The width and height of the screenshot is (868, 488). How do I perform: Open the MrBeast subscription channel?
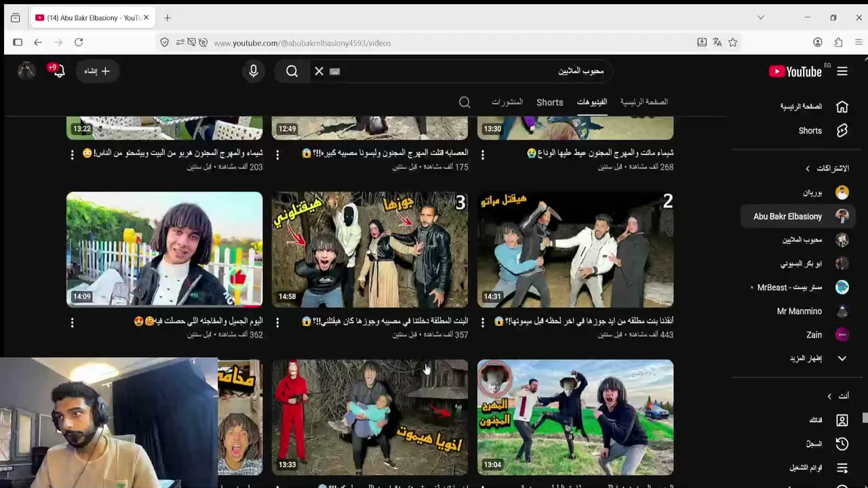tap(800, 287)
